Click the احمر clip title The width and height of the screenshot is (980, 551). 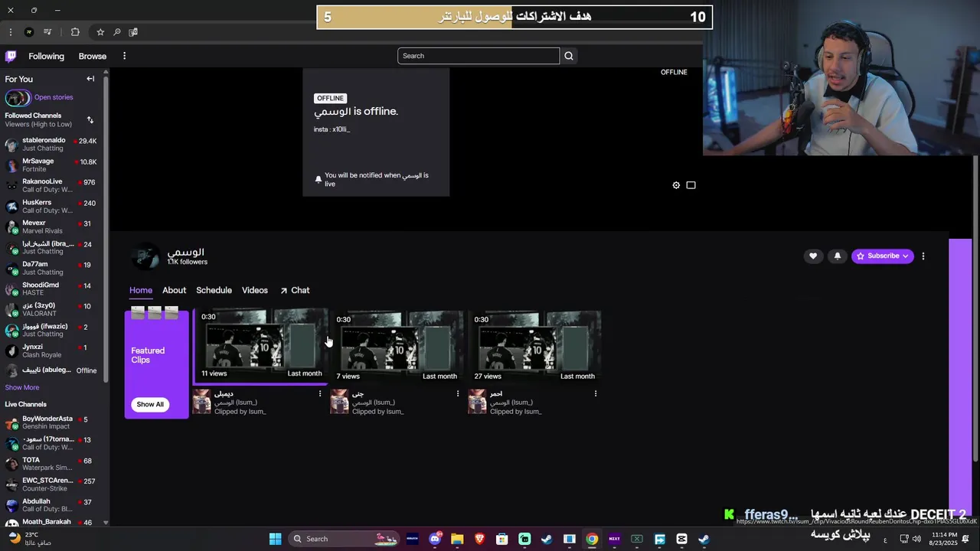496,393
